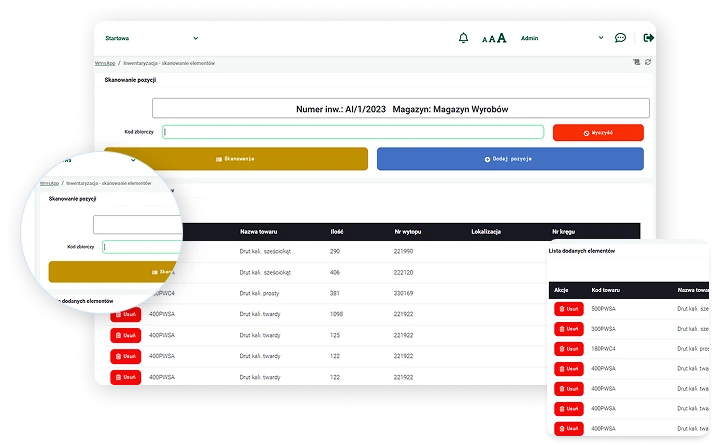Click the Ilość column header
This screenshot has width=714, height=445.
(337, 231)
